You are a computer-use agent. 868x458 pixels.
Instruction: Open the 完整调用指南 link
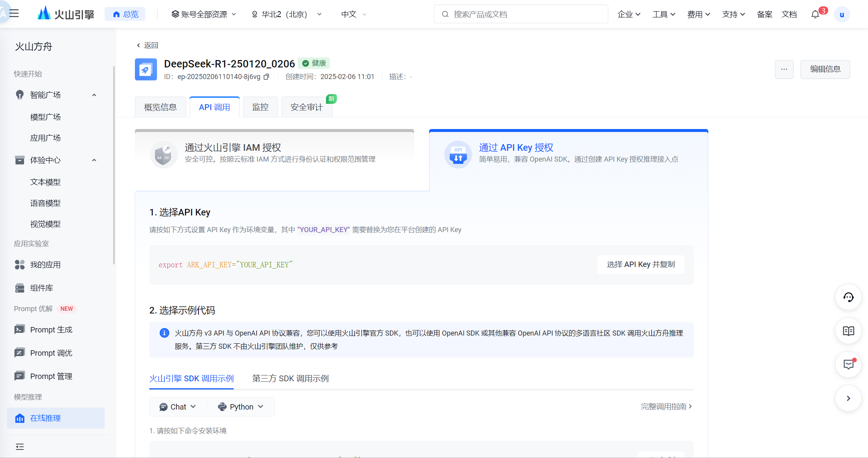coord(666,406)
